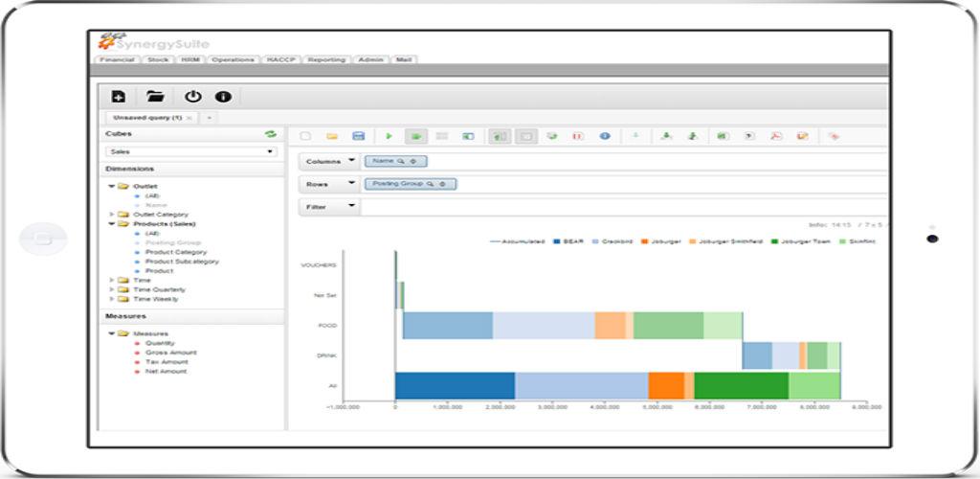Click the grey fields toggle toolbar icon
The height and width of the screenshot is (479, 980).
[442, 136]
